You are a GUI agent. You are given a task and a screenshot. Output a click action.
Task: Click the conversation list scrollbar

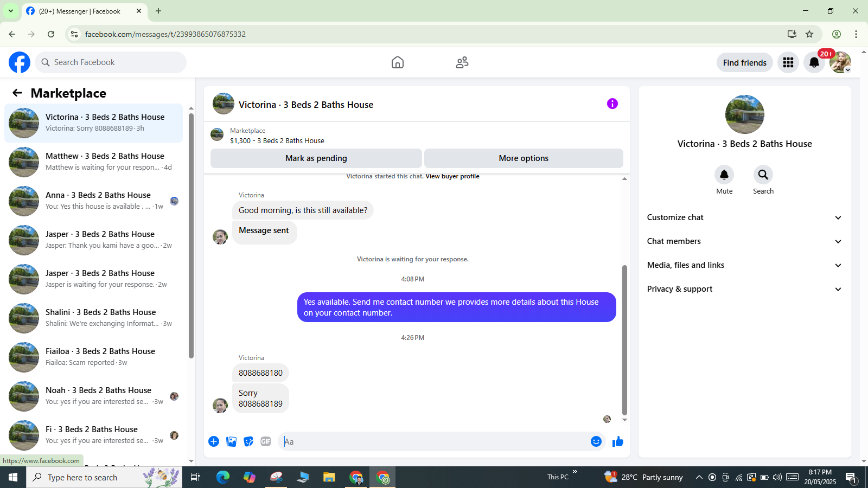pyautogui.click(x=191, y=236)
